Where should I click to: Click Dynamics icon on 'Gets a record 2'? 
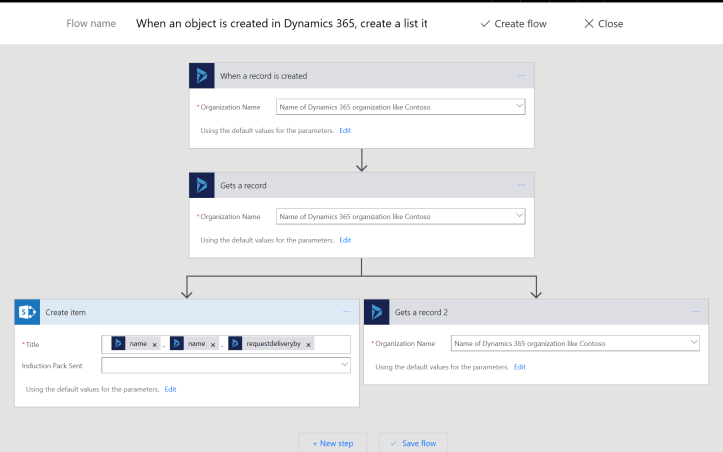(x=376, y=312)
